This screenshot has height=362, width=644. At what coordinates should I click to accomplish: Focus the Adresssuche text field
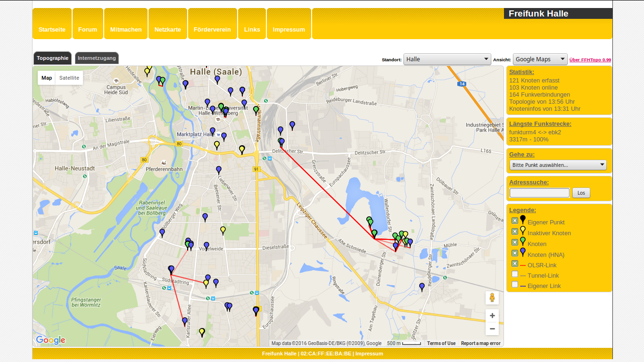[539, 193]
